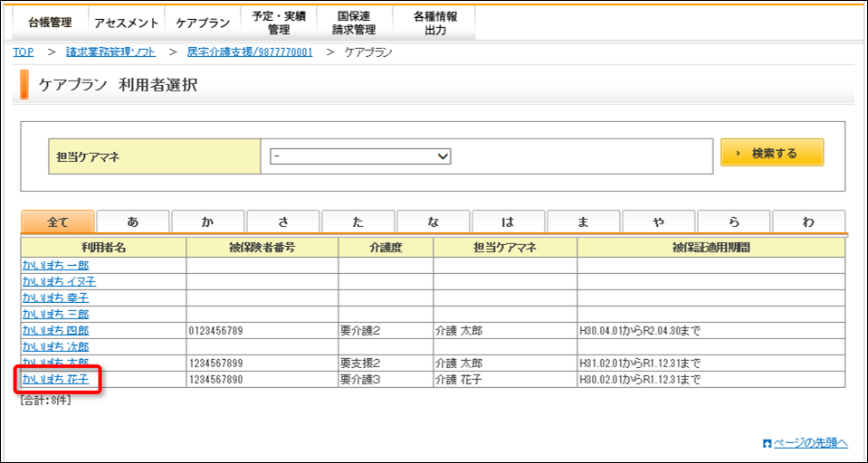Open user かいぽち 花子
The width and height of the screenshot is (868, 463).
pyautogui.click(x=55, y=380)
